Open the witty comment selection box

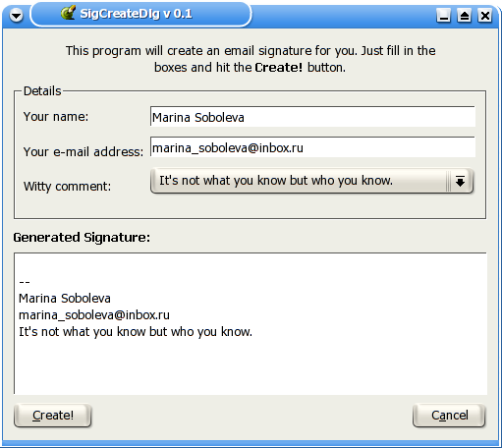point(311,181)
